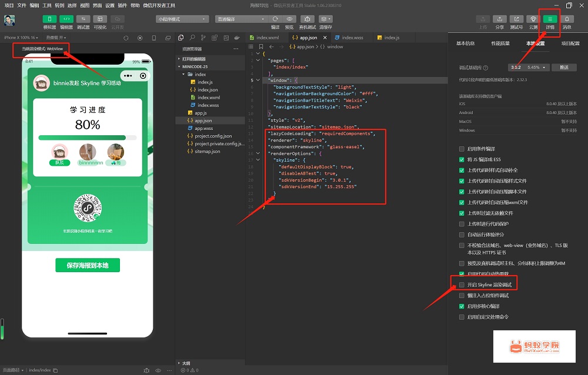Close the app.json editor tab
Image resolution: width=588 pixels, height=375 pixels.
(x=325, y=38)
